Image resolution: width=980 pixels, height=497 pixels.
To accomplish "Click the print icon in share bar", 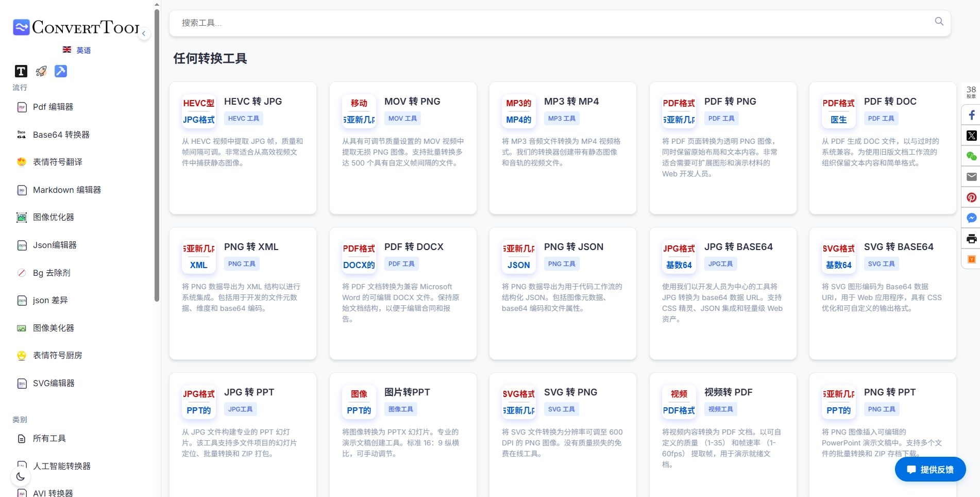I will point(971,239).
